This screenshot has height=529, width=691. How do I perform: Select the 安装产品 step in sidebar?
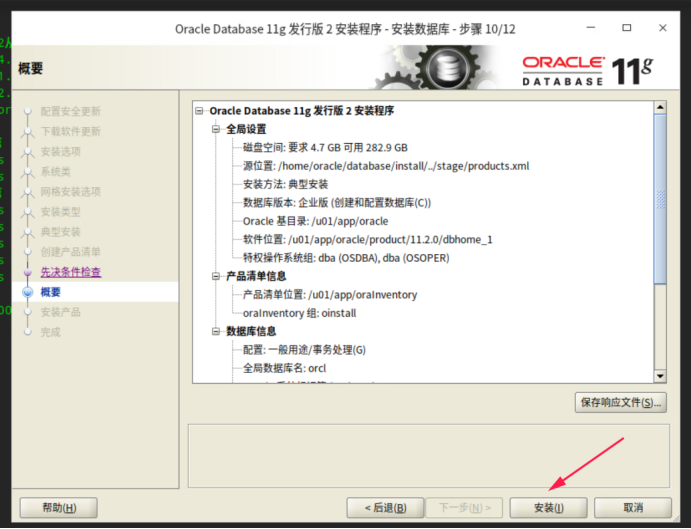click(x=61, y=312)
